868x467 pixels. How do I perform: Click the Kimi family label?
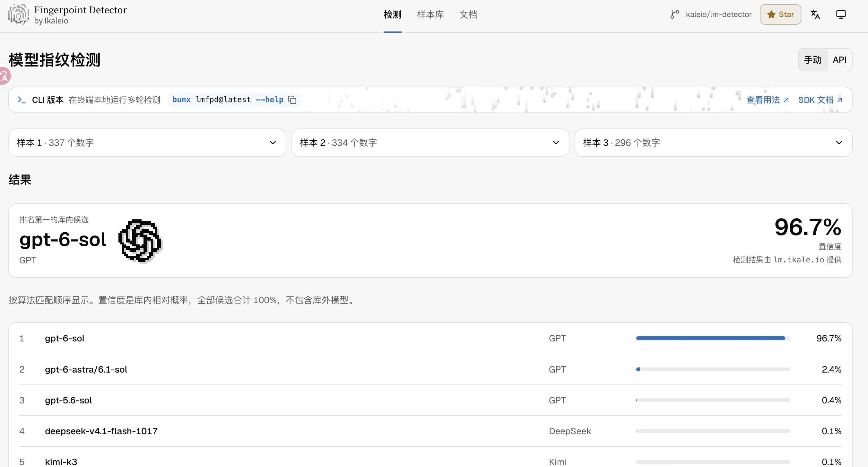coord(558,462)
